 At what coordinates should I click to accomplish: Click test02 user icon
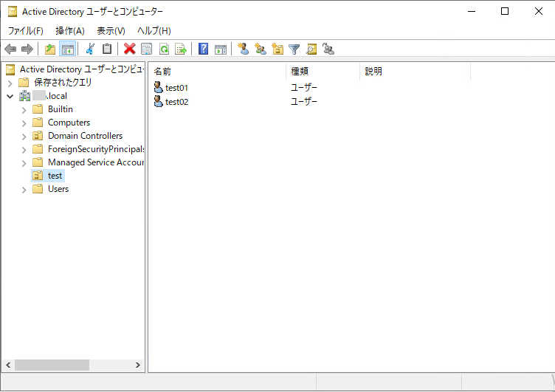click(158, 101)
